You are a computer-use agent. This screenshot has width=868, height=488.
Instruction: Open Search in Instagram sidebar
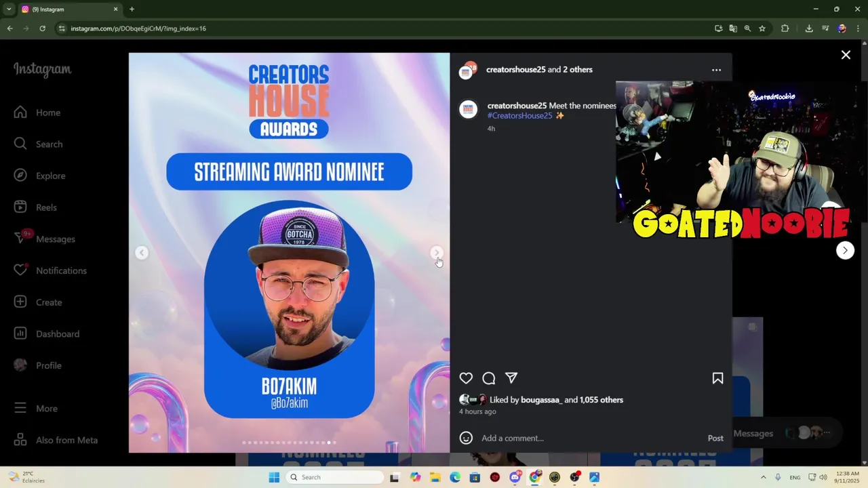click(x=39, y=144)
